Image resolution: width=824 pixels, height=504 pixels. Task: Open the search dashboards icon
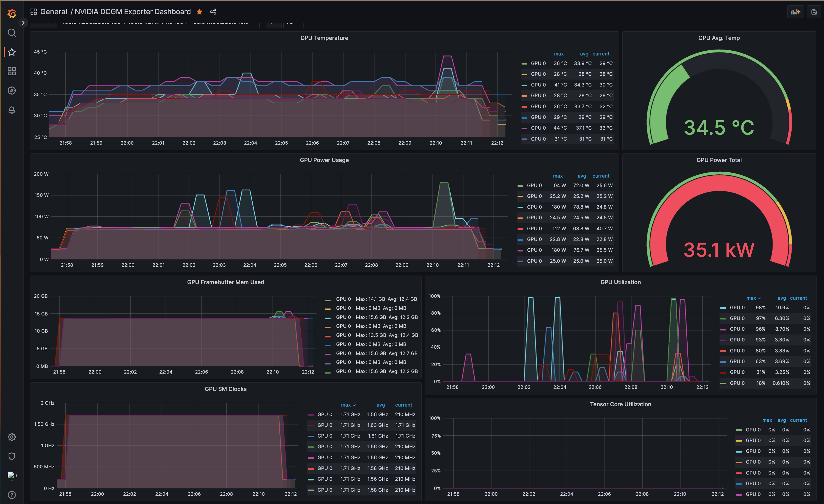(12, 33)
